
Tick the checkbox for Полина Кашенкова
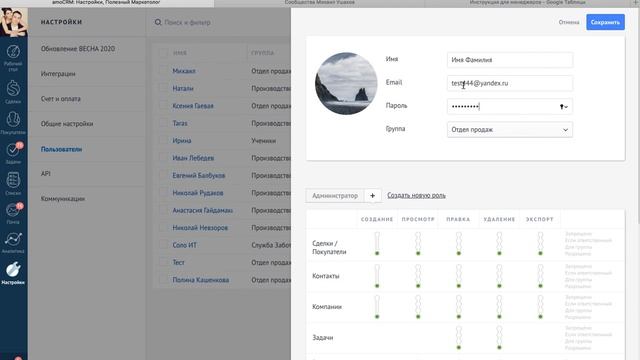point(163,280)
